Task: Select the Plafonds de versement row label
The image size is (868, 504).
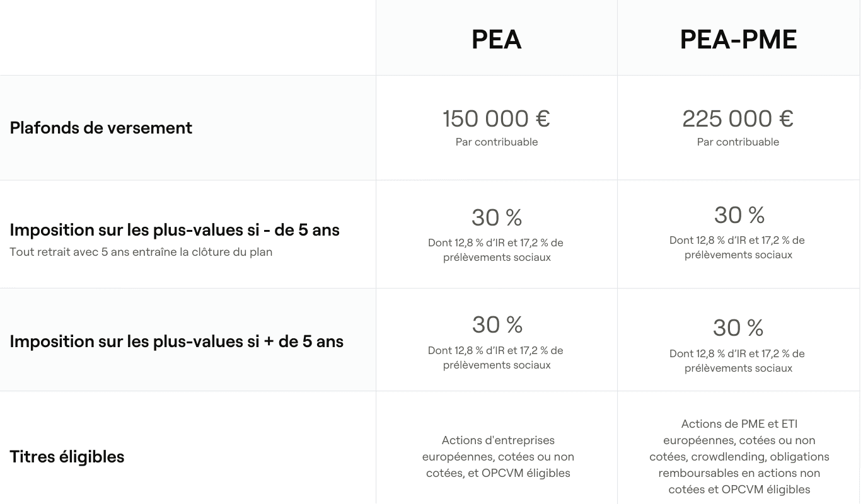Action: tap(101, 128)
